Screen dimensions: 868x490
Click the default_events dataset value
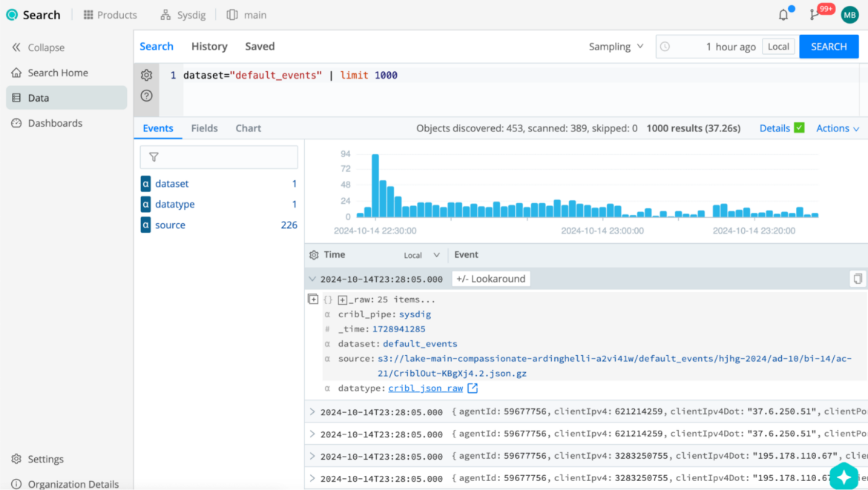420,344
